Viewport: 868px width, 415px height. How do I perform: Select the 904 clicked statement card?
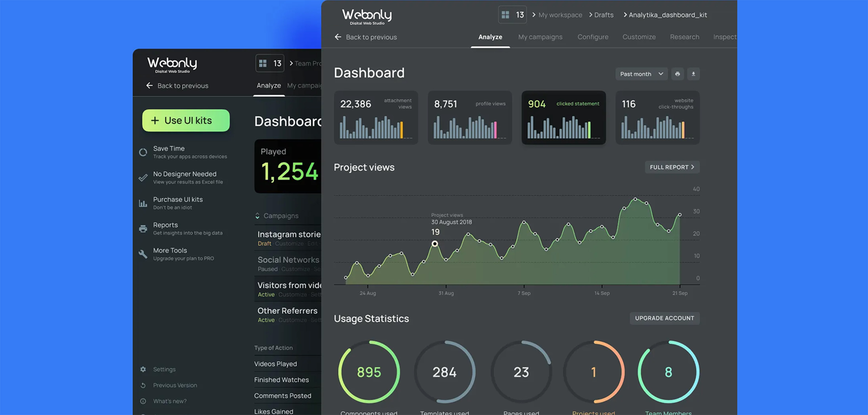(563, 118)
